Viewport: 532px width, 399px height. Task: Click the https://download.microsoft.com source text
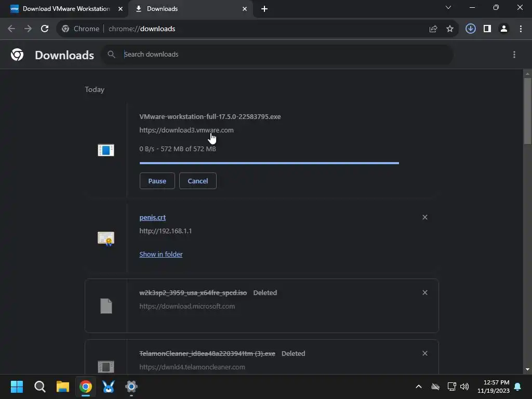(x=187, y=306)
